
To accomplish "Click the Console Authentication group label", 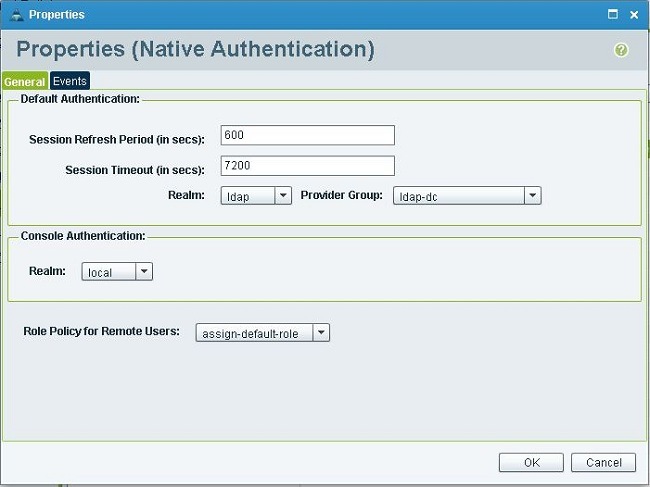I will (83, 236).
